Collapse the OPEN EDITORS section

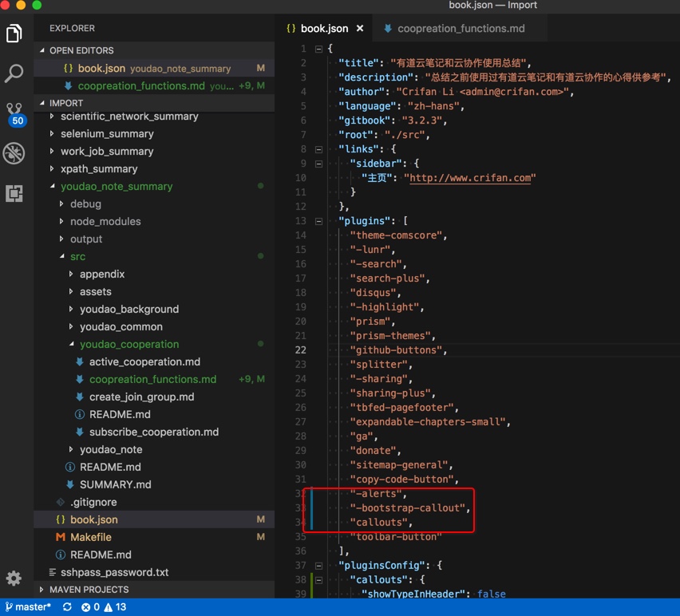154,50
